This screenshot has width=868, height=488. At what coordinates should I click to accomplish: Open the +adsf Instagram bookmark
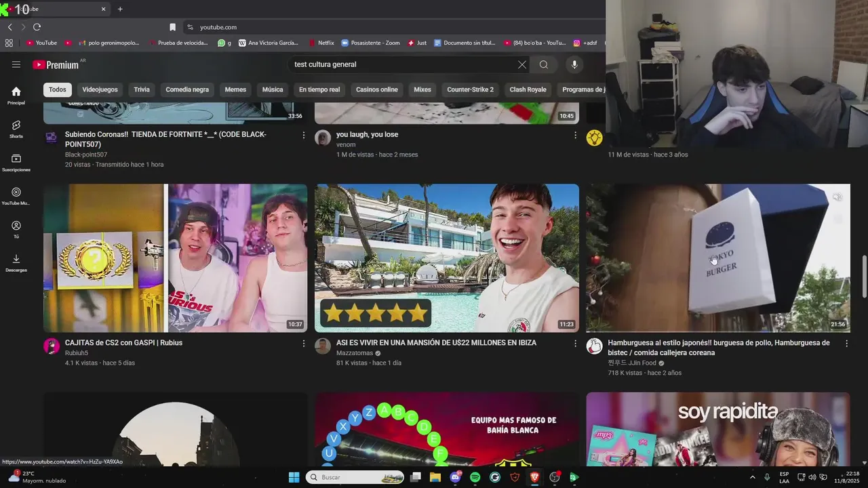pyautogui.click(x=585, y=43)
